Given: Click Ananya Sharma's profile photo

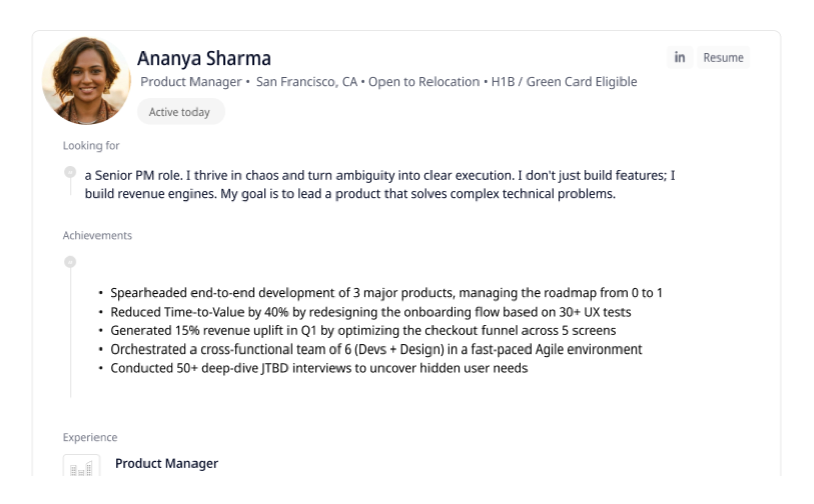Looking at the screenshot, I should click(87, 81).
